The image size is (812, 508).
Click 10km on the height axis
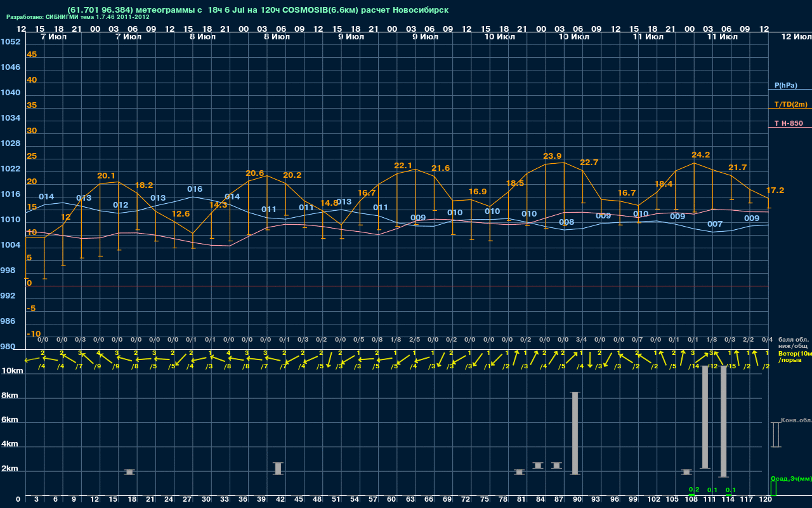11,371
